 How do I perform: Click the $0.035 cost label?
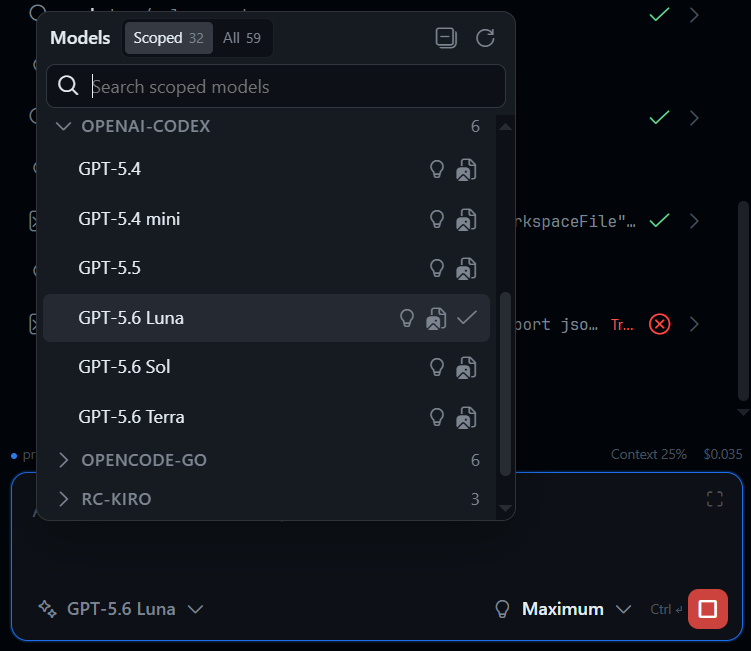tap(723, 454)
